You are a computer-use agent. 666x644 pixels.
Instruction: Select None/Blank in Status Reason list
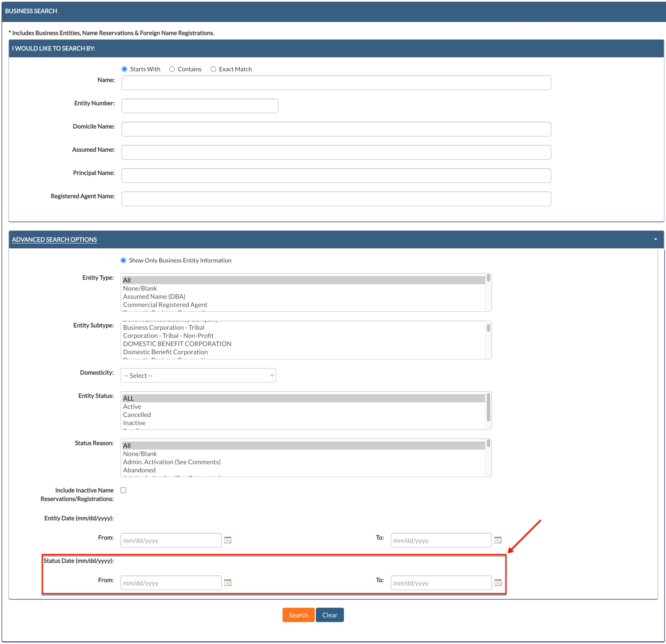click(303, 454)
